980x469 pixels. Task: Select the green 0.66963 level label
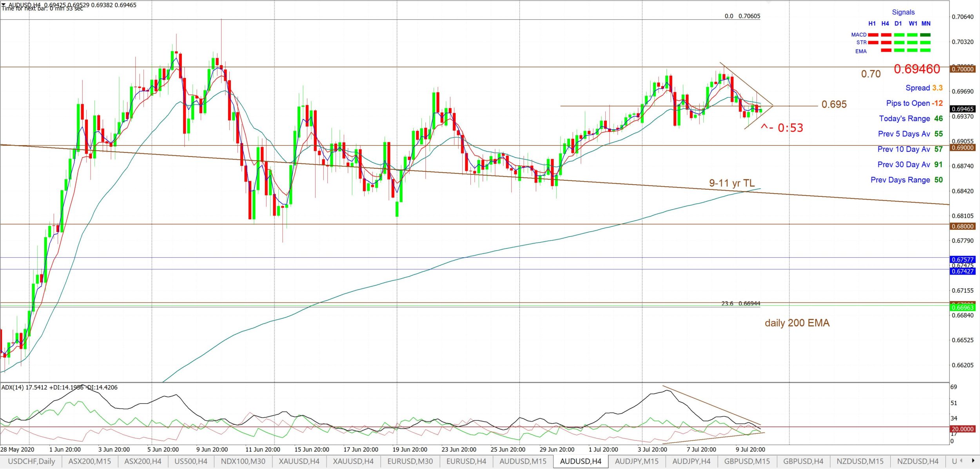coord(963,308)
